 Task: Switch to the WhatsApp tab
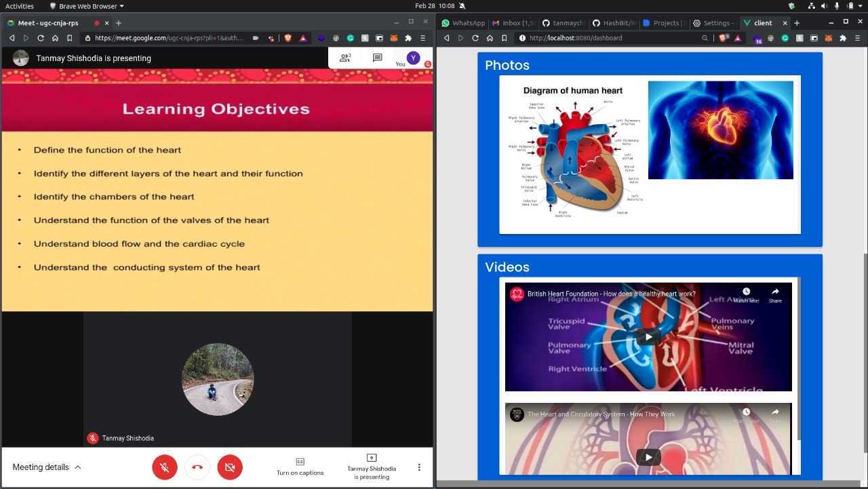(x=463, y=22)
